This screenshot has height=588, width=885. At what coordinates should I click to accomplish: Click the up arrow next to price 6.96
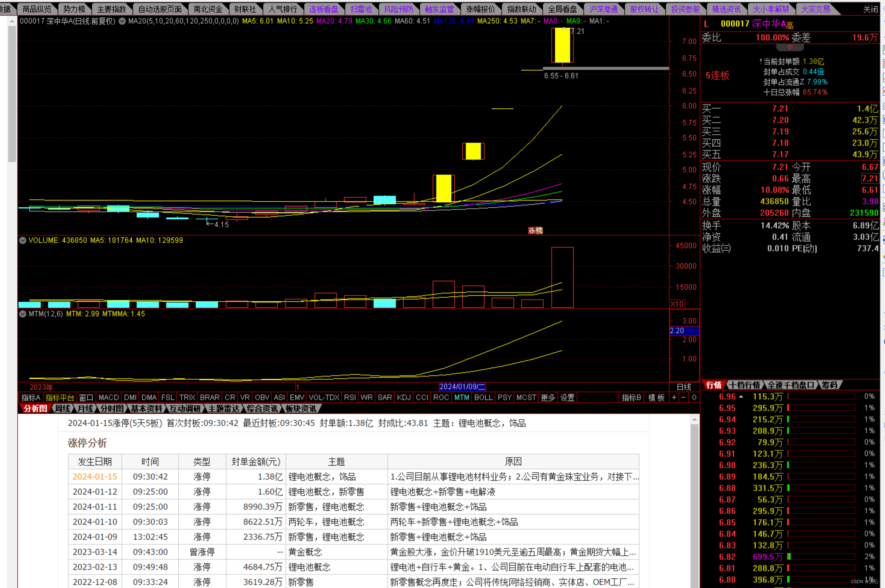(x=741, y=396)
